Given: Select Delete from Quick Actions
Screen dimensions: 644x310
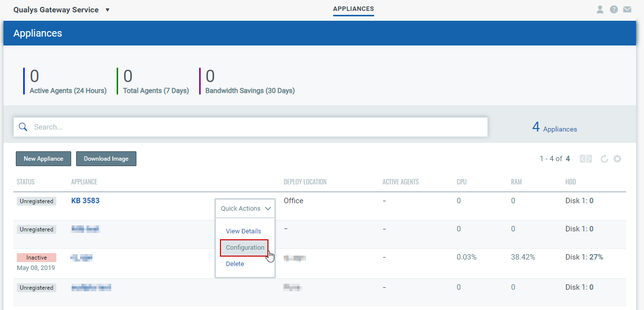Looking at the screenshot, I should [235, 264].
